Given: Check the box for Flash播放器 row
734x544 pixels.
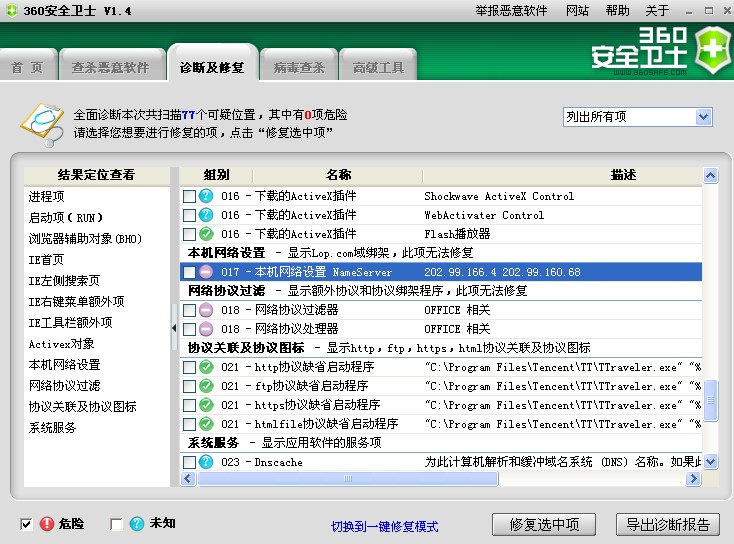Looking at the screenshot, I should [189, 234].
